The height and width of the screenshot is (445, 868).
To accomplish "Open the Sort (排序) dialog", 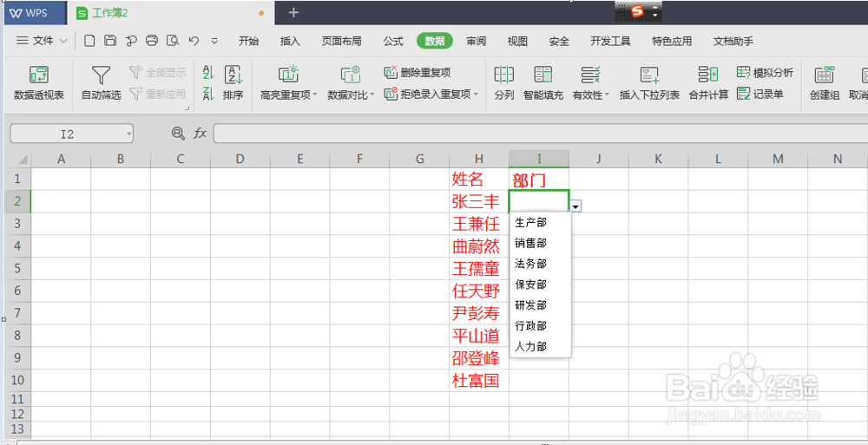I will (233, 83).
